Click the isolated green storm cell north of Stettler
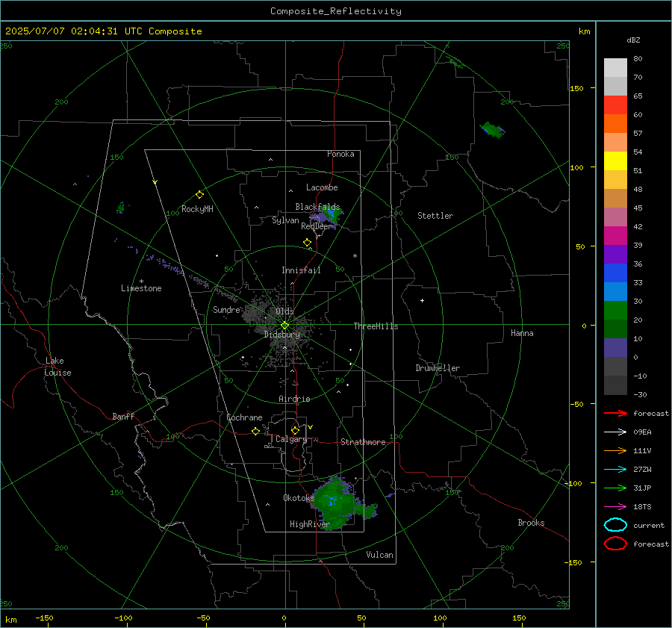The image size is (672, 628). click(x=493, y=130)
